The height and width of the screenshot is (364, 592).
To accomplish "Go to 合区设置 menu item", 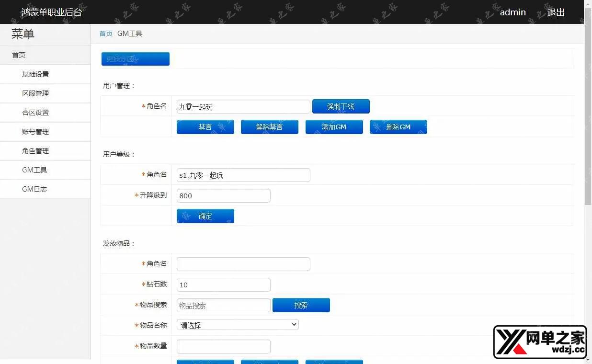I will 35,113.
